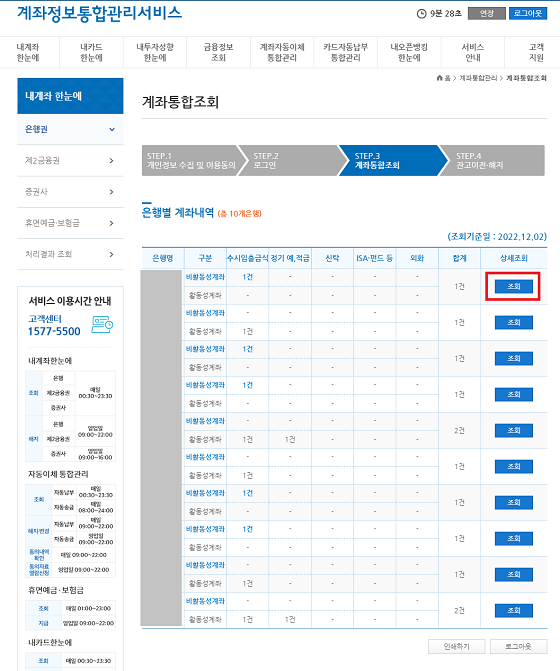
Task: Open the 내오픈뱅킹 한눈에 menu
Action: pos(409,52)
